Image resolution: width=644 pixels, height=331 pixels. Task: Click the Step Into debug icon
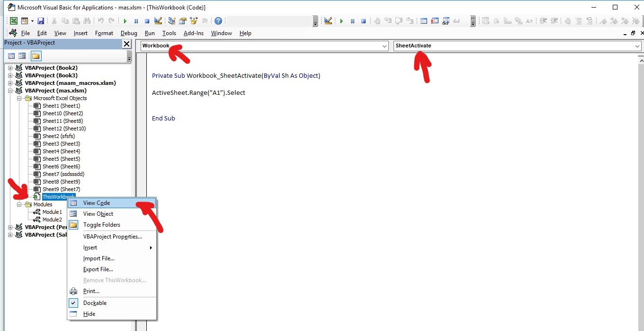click(388, 21)
